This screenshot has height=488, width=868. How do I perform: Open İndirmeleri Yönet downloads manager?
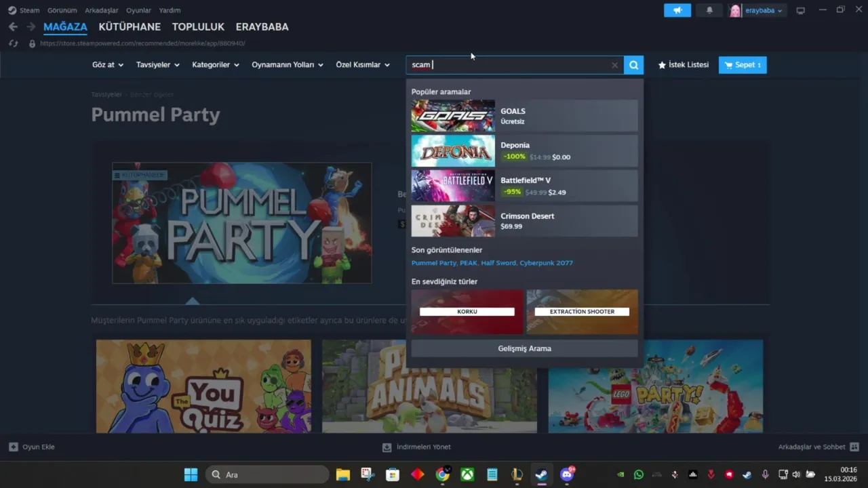[416, 447]
